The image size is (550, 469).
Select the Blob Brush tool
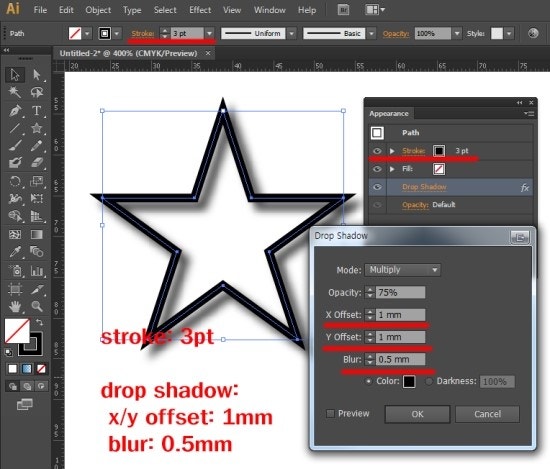(15, 162)
